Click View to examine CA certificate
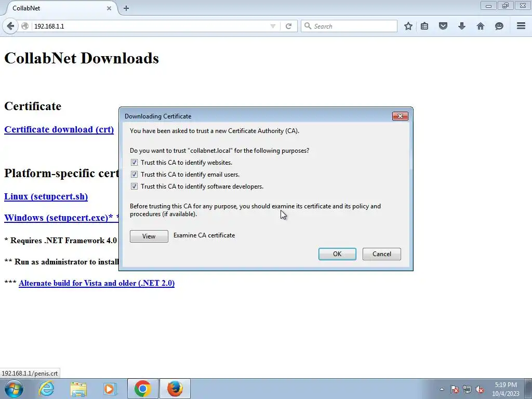The width and height of the screenshot is (532, 399). (x=149, y=236)
